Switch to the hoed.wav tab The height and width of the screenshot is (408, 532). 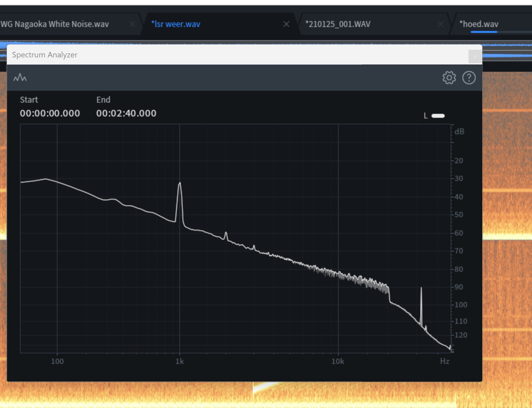(x=479, y=24)
